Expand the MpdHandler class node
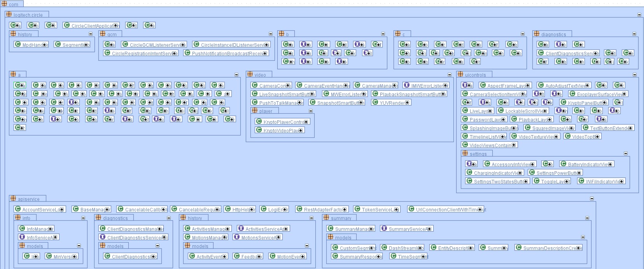 [x=44, y=45]
